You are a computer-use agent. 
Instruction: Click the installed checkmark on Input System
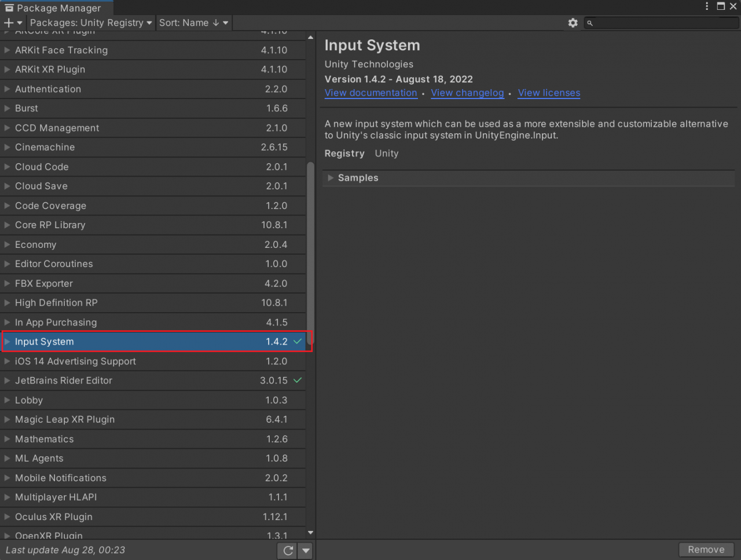[x=298, y=342]
